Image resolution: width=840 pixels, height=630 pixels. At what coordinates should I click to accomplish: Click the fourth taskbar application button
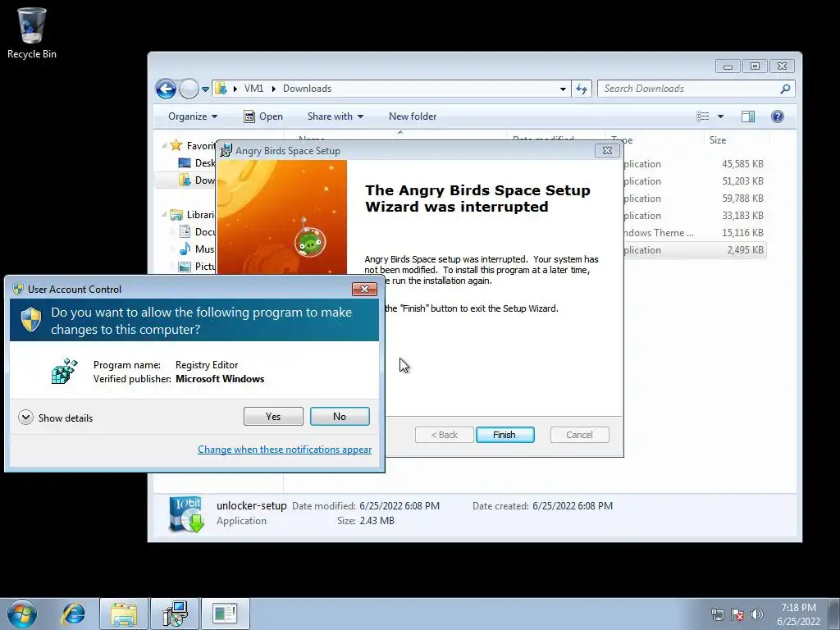coord(225,614)
